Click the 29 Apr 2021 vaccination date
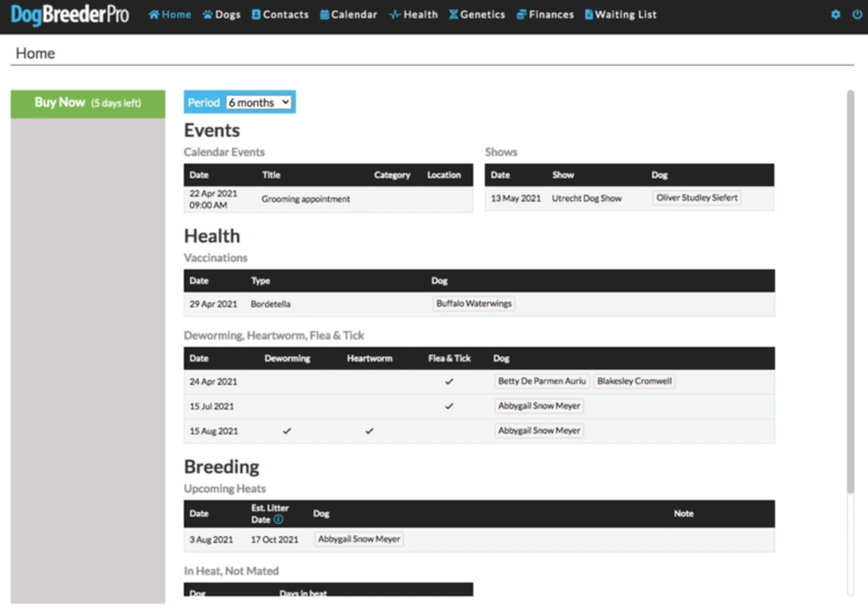This screenshot has height=611, width=868. pos(214,304)
